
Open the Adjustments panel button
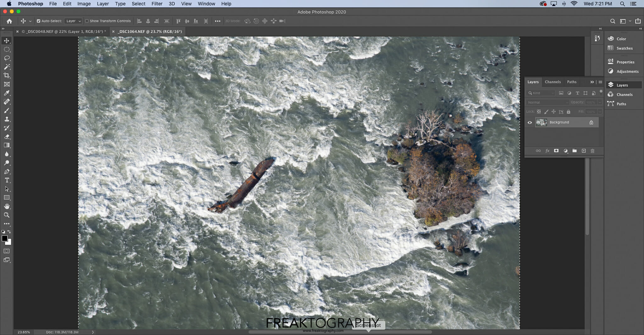point(624,71)
